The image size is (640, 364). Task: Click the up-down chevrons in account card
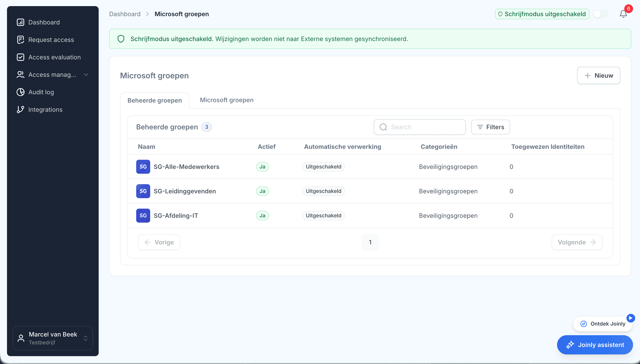pyautogui.click(x=86, y=338)
